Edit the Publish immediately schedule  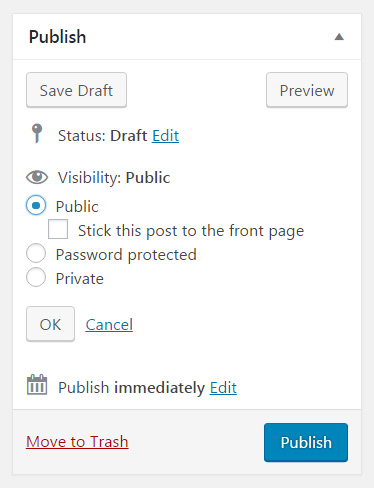click(x=223, y=387)
